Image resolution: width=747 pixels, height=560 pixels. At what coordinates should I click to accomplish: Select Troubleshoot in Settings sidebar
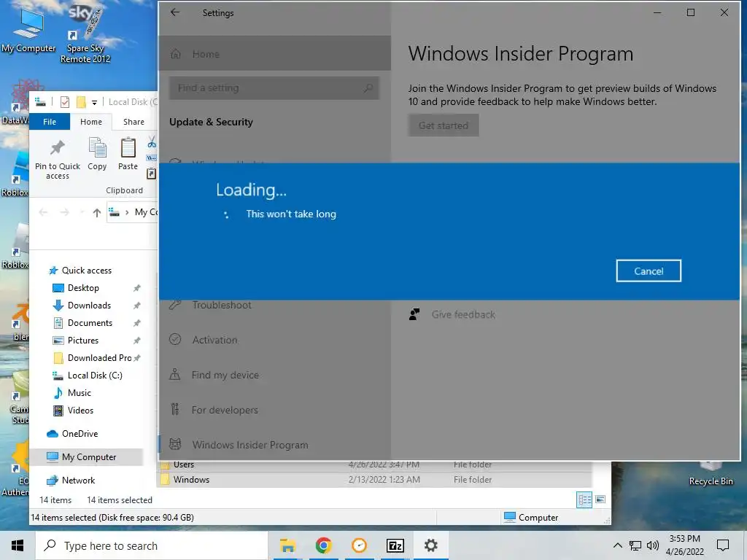coord(222,306)
